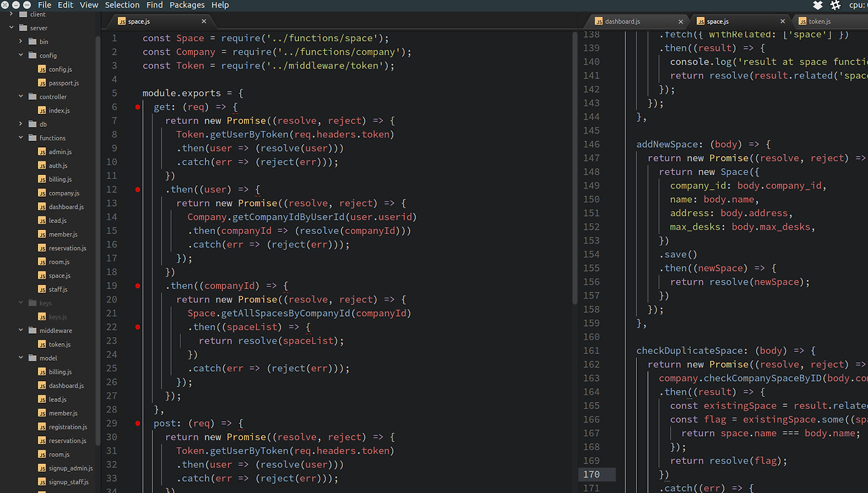Open lead.js in the model folder
This screenshot has height=493, width=868.
(58, 399)
